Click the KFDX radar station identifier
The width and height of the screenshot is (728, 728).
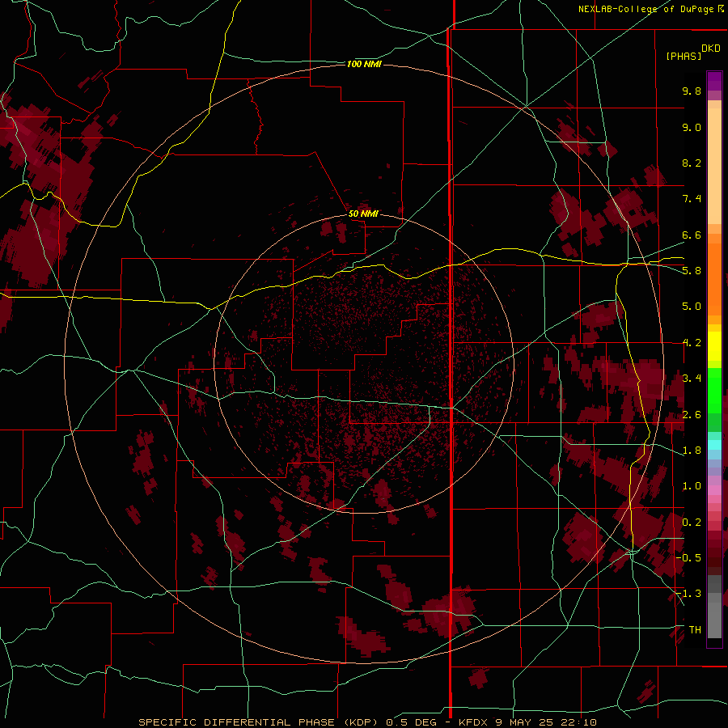472,722
